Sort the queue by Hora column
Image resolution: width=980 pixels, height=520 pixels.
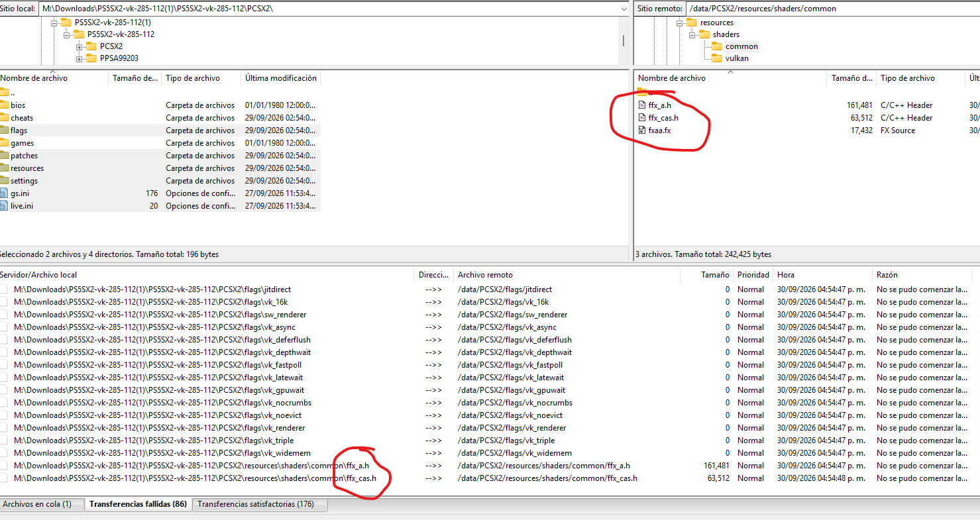click(822, 275)
